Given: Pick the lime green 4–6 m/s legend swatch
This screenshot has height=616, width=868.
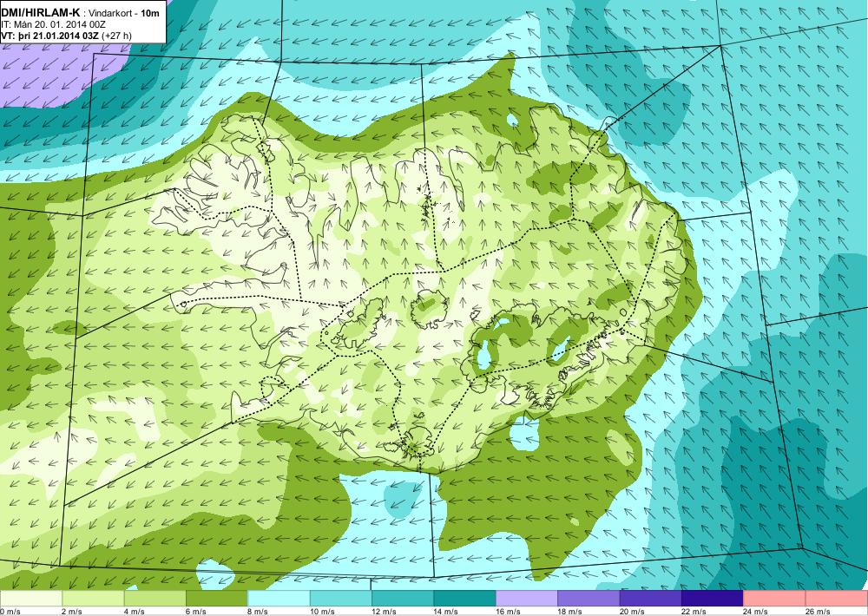Looking at the screenshot, I should point(155,599).
